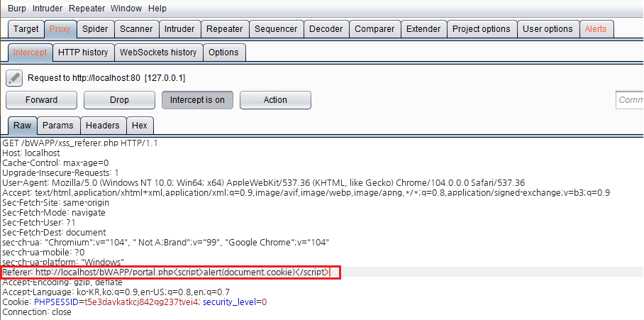This screenshot has width=644, height=320.
Task: Open the Scanner tab
Action: tap(136, 29)
